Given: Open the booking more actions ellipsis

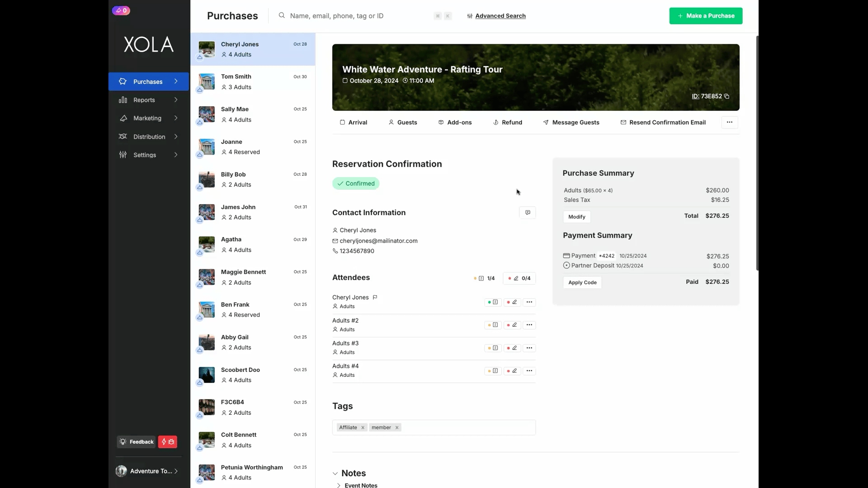Looking at the screenshot, I should 730,122.
